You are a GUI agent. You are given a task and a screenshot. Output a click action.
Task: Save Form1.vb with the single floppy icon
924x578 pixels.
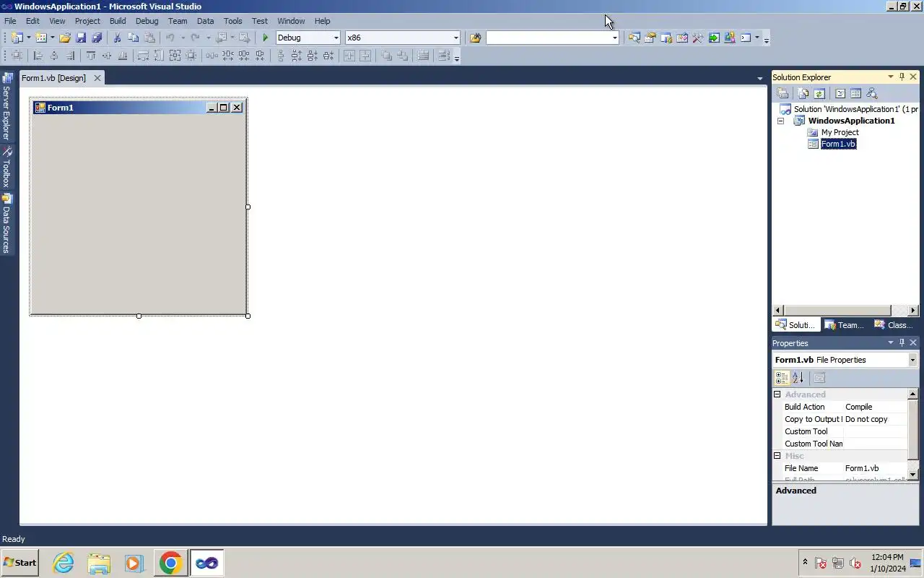coord(81,38)
